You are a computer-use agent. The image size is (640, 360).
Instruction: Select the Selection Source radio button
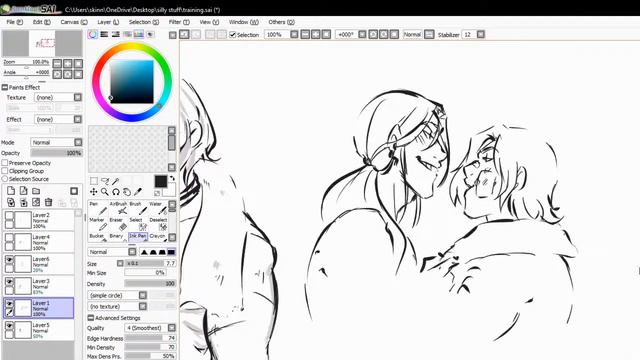coord(5,179)
